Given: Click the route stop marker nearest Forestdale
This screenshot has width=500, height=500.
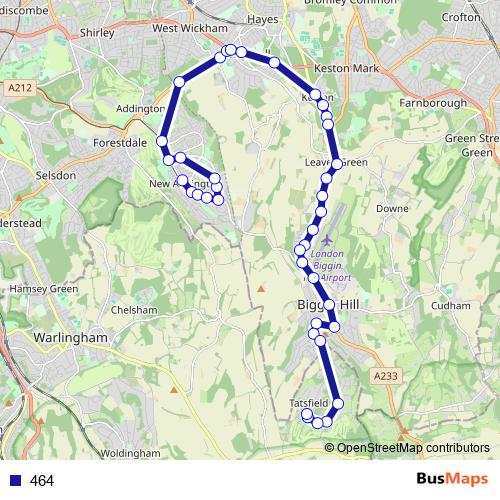Looking at the screenshot, I should coord(162,141).
